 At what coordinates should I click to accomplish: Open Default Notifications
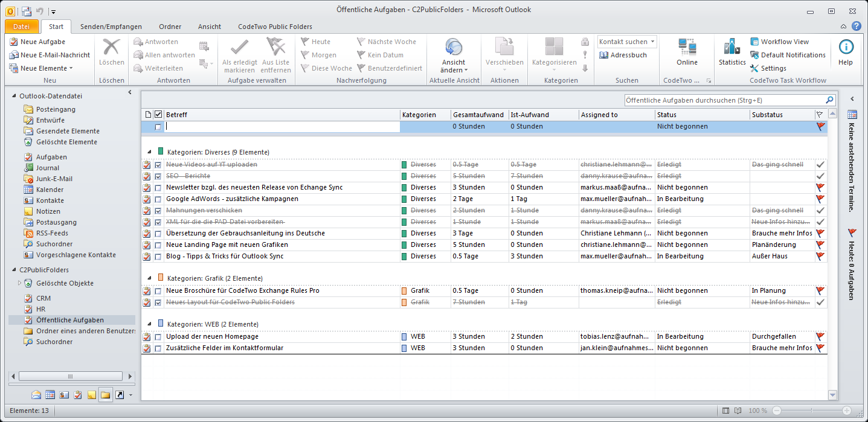click(x=788, y=55)
